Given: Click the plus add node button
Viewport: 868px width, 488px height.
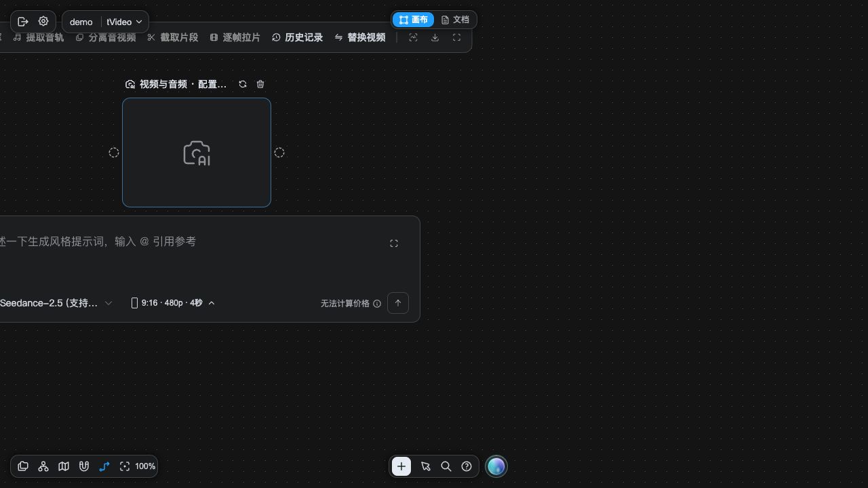Looking at the screenshot, I should pos(401,466).
